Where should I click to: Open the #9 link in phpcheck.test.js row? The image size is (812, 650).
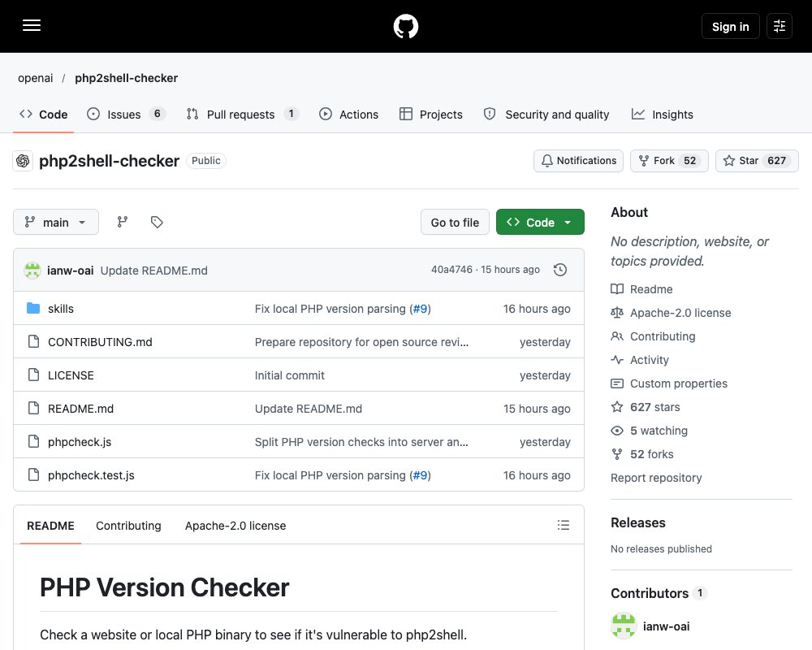(420, 474)
